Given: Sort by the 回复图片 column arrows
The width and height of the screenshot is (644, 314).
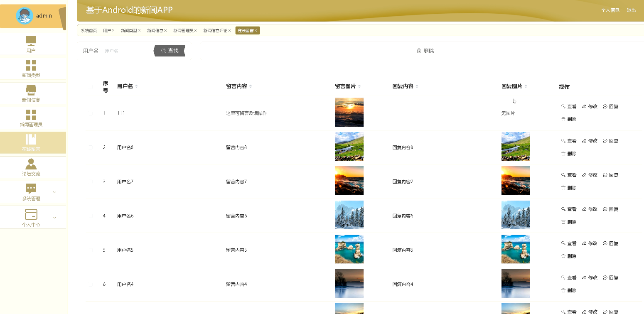Looking at the screenshot, I should [x=526, y=86].
